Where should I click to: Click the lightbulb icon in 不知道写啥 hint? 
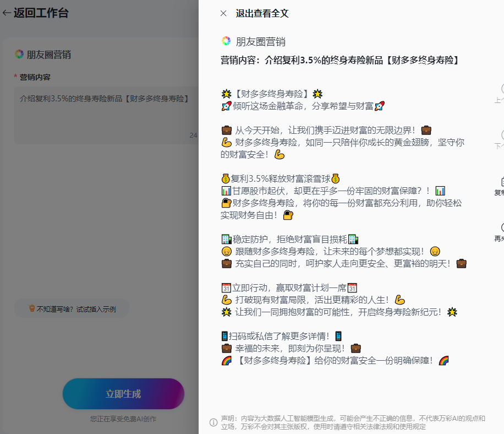coord(32,308)
